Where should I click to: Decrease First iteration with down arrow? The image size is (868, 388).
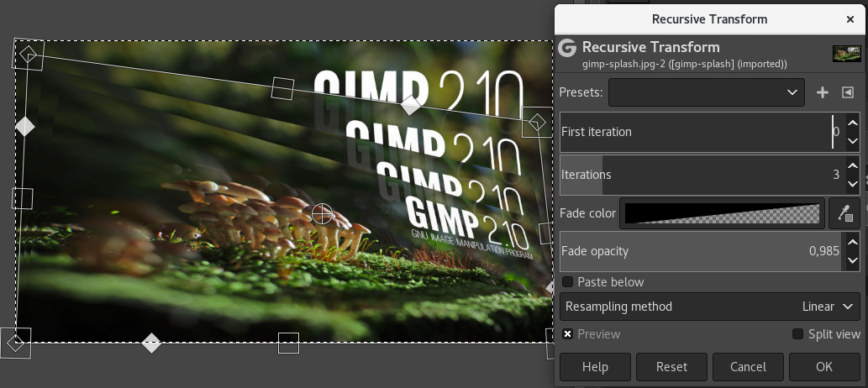pos(853,142)
